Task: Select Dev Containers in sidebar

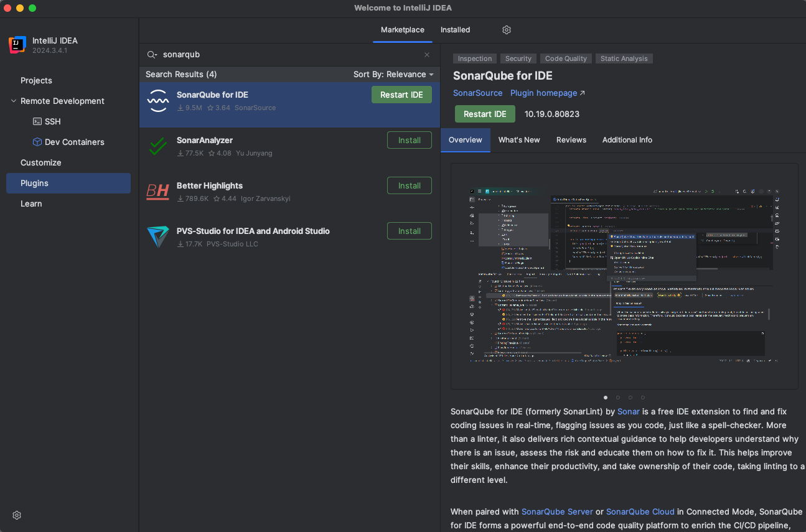Action: tap(74, 142)
